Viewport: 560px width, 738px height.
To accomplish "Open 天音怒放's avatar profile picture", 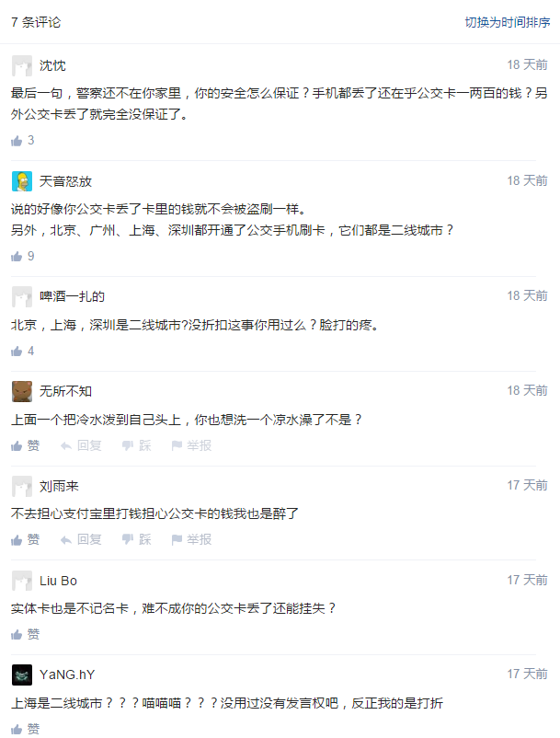I will (x=22, y=181).
